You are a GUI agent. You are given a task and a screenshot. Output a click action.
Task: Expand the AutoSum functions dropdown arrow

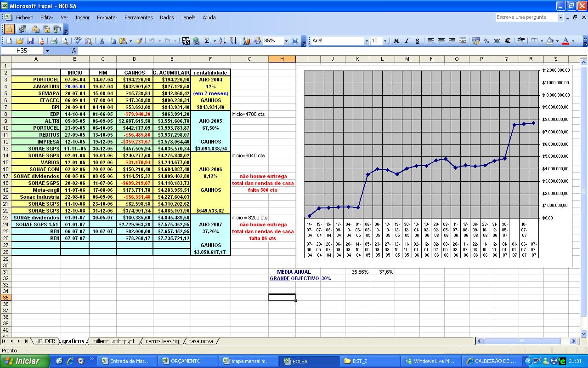214,41
